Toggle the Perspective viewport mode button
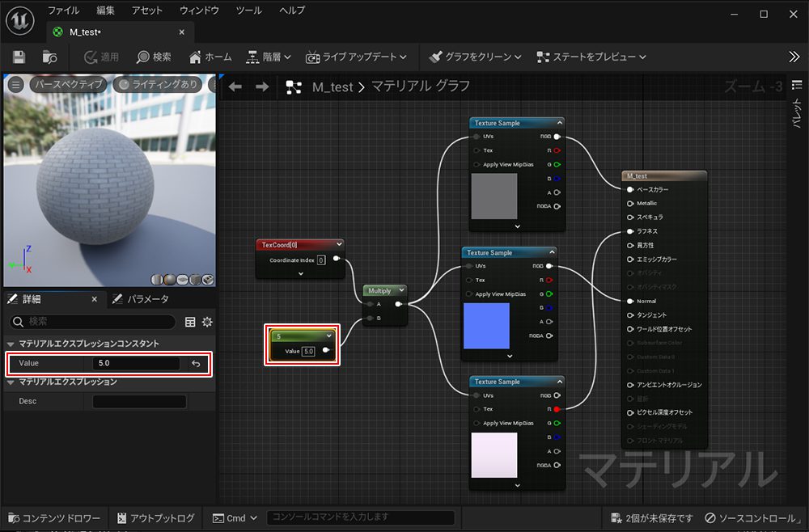The width and height of the screenshot is (809, 532). (68, 85)
